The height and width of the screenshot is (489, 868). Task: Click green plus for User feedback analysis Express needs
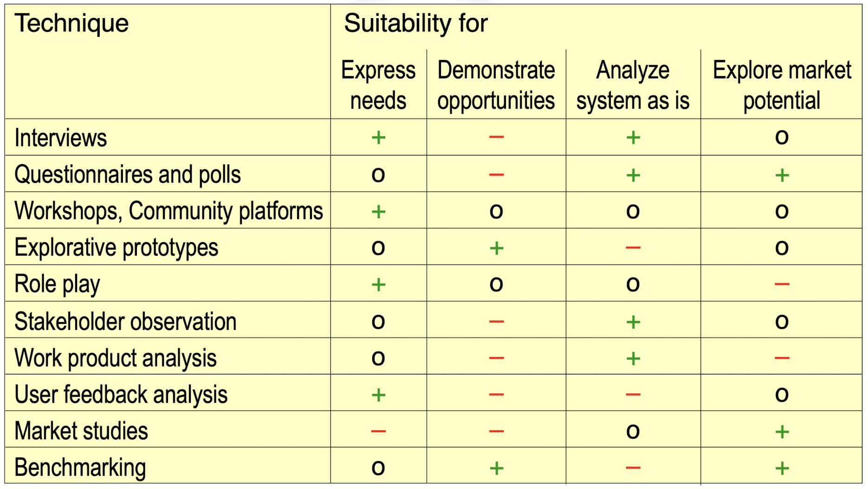[x=378, y=395]
